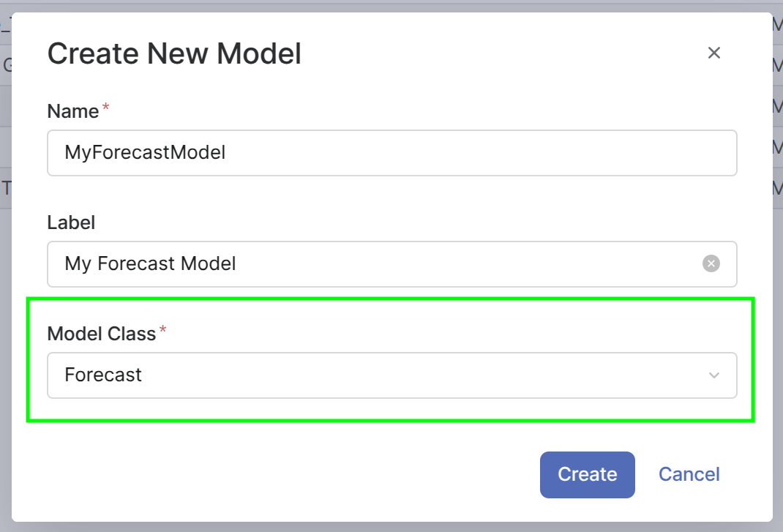This screenshot has height=532, width=783.
Task: Clear the Label field with the x icon
Action: coord(711,263)
